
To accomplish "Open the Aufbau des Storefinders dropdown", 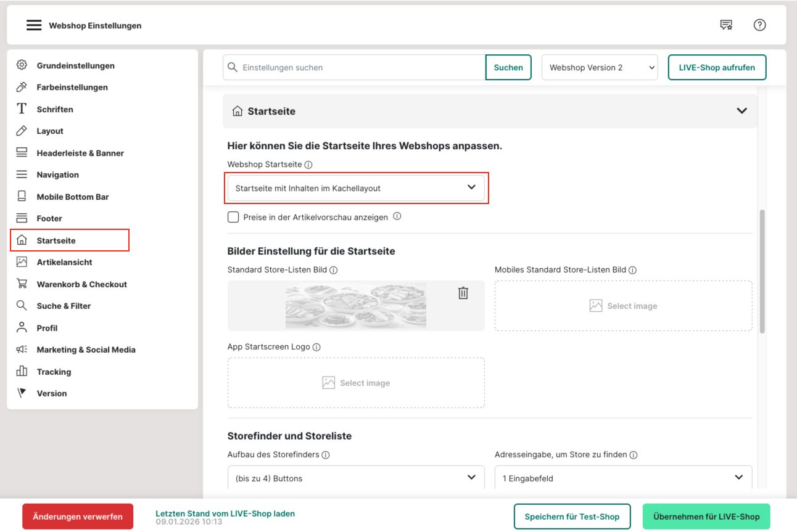I will (356, 478).
